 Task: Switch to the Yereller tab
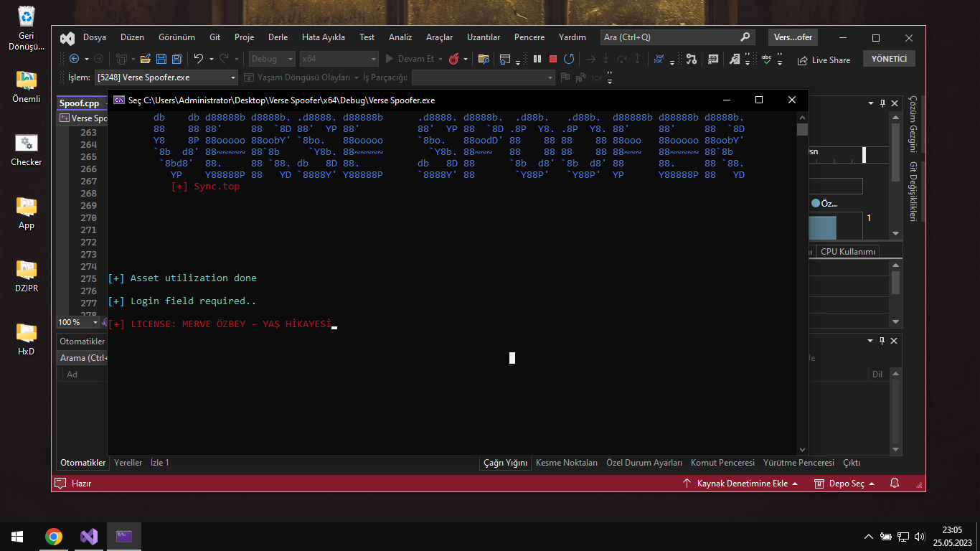point(128,463)
